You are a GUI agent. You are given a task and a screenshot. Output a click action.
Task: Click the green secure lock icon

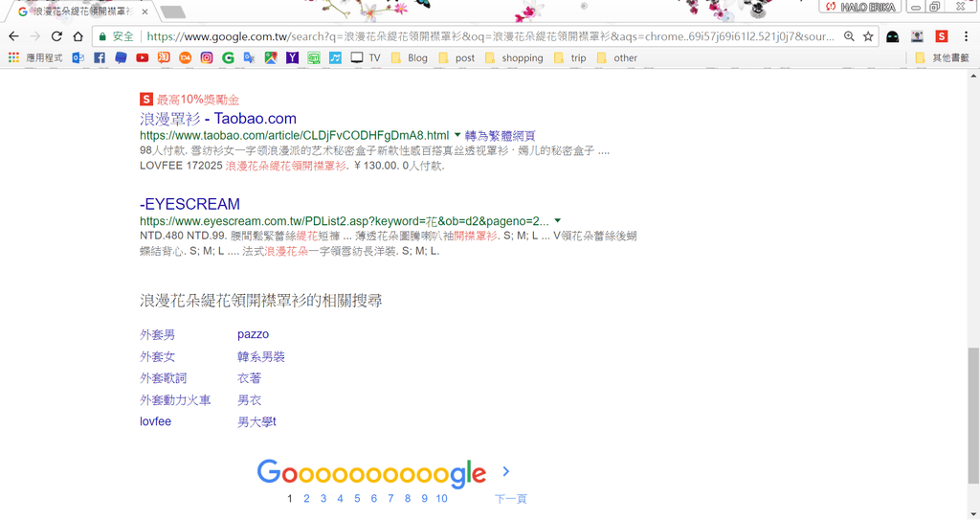(x=102, y=37)
